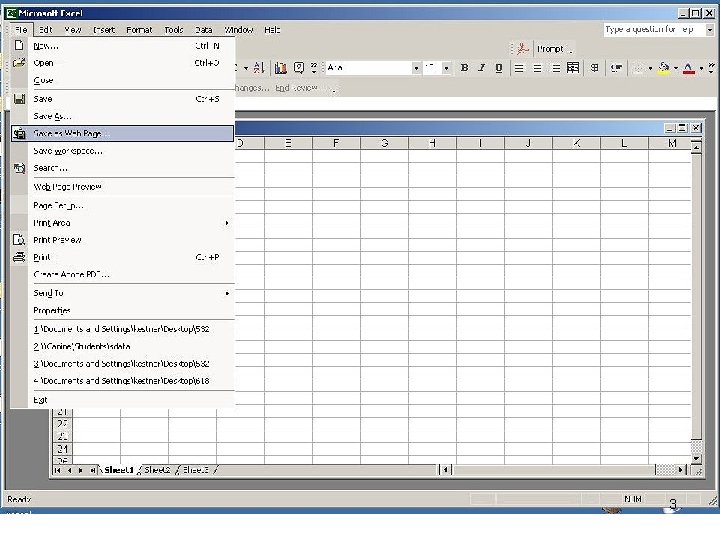
Task: Open the Tools menu
Action: point(174,30)
